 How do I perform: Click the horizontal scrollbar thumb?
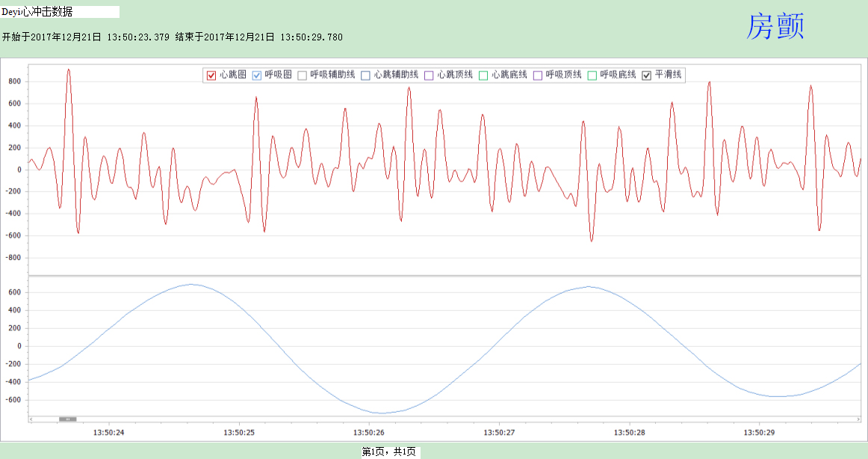coord(67,419)
